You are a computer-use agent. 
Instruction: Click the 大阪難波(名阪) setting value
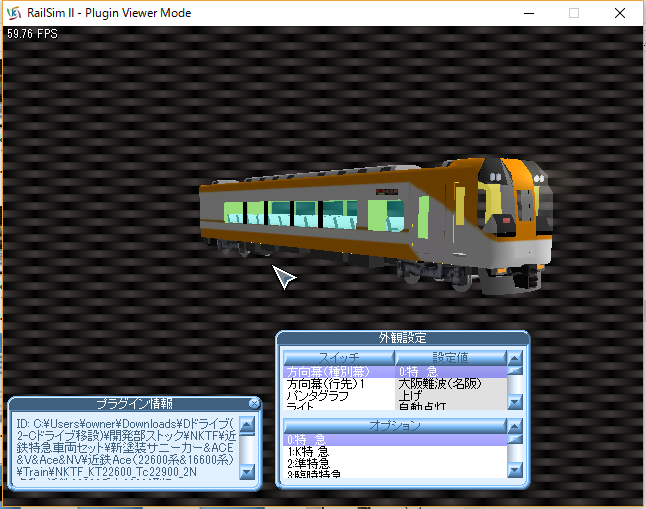[x=451, y=384]
